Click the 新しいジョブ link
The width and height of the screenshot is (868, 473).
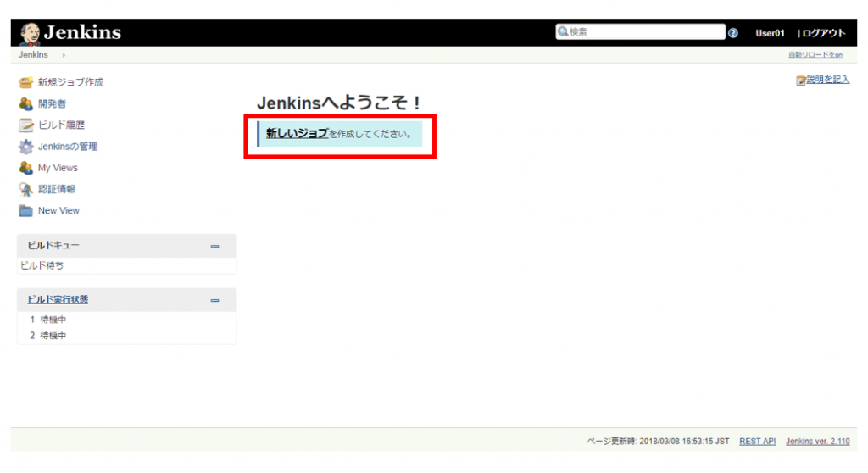click(297, 133)
